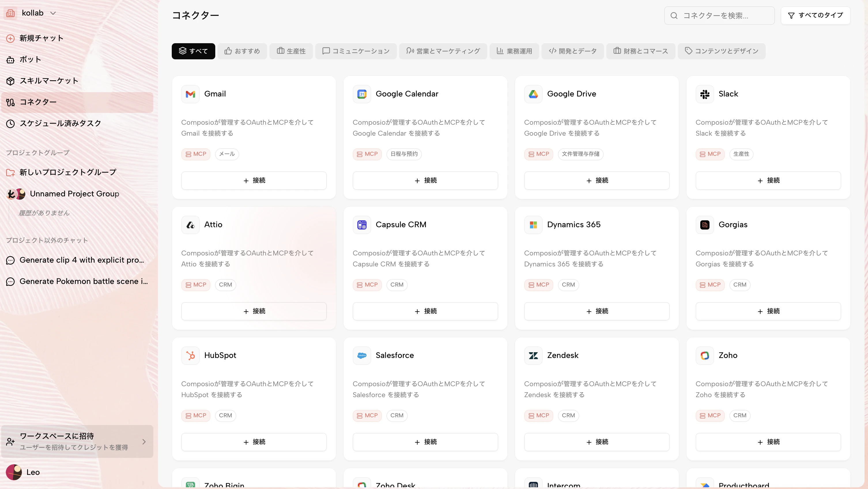Image resolution: width=868 pixels, height=489 pixels.
Task: Connect Attio with 接続 button
Action: 254,311
